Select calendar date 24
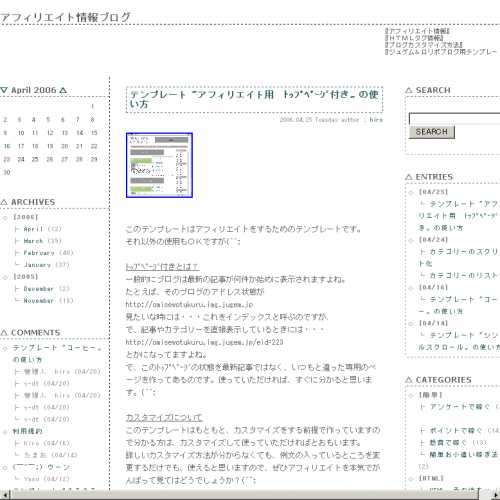500x500 pixels. (21, 159)
